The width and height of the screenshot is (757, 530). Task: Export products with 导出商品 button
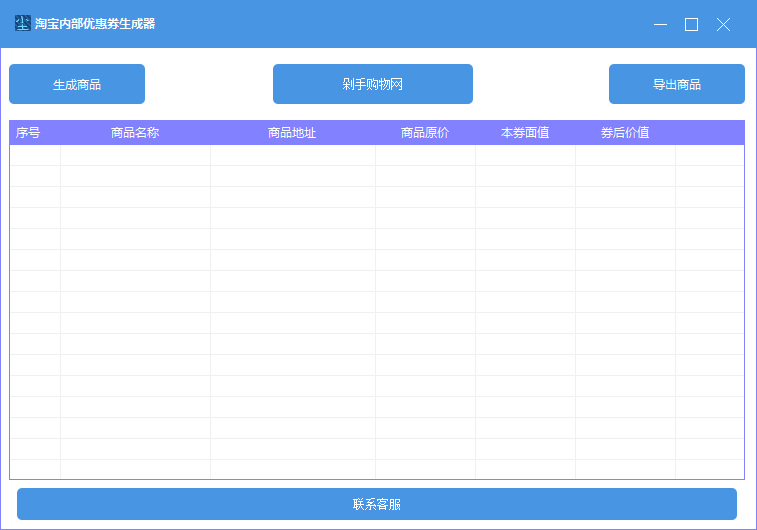click(676, 84)
